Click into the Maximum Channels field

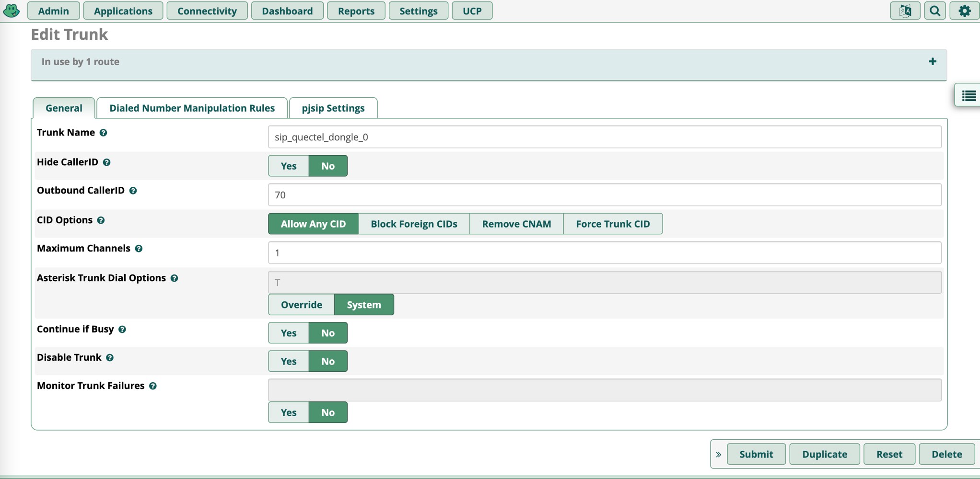click(604, 253)
